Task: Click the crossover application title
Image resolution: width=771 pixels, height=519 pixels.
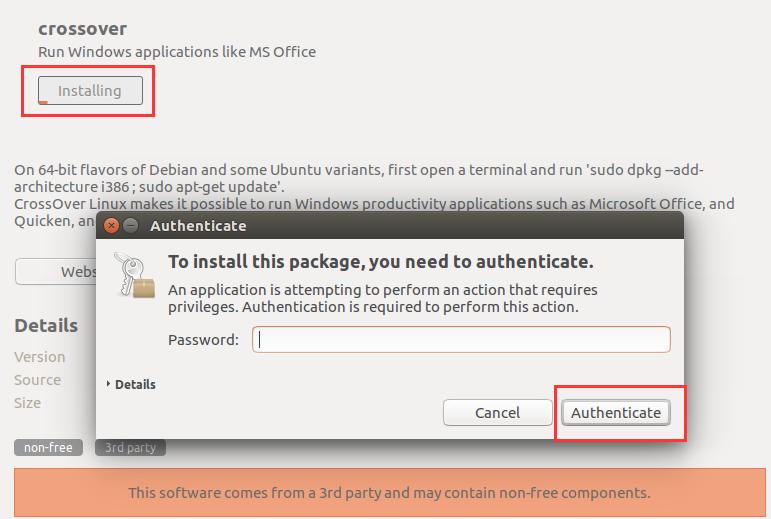Action: pos(82,28)
